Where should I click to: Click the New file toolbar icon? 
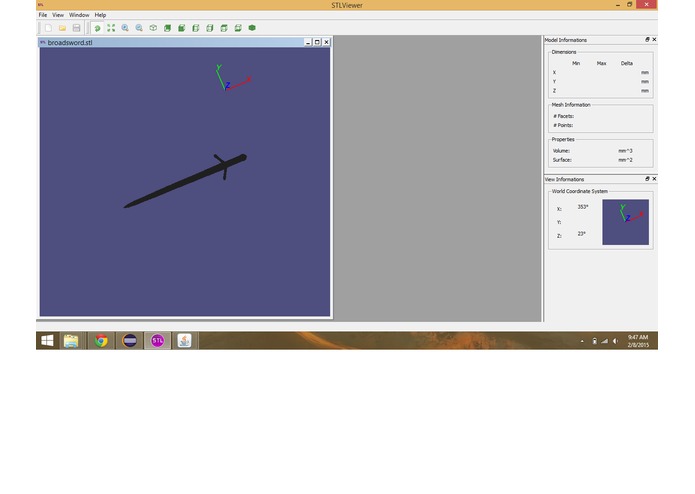click(x=48, y=28)
